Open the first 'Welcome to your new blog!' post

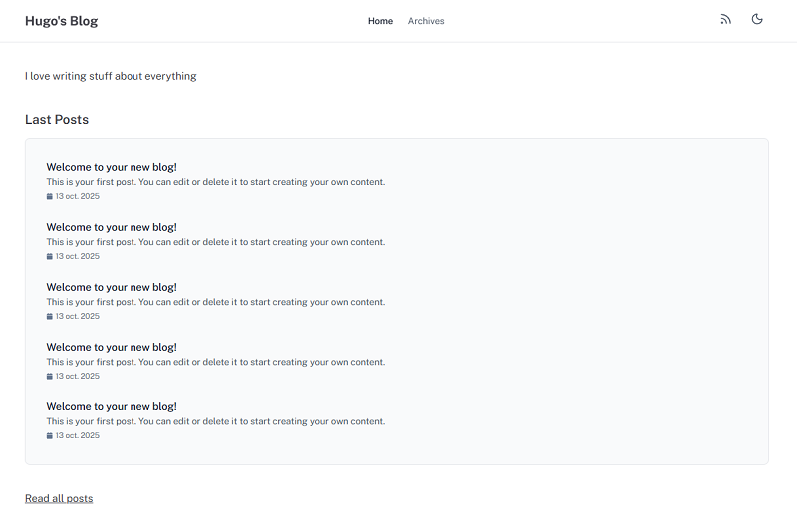112,167
